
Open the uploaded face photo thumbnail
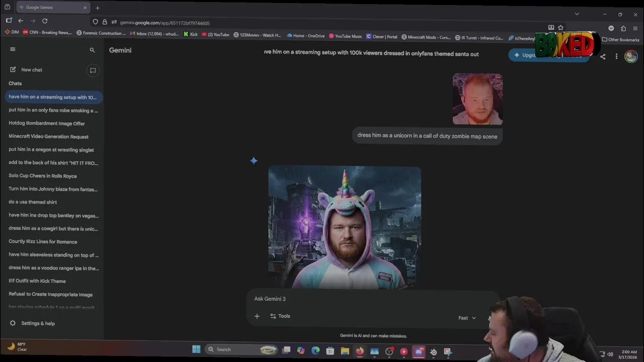click(477, 99)
